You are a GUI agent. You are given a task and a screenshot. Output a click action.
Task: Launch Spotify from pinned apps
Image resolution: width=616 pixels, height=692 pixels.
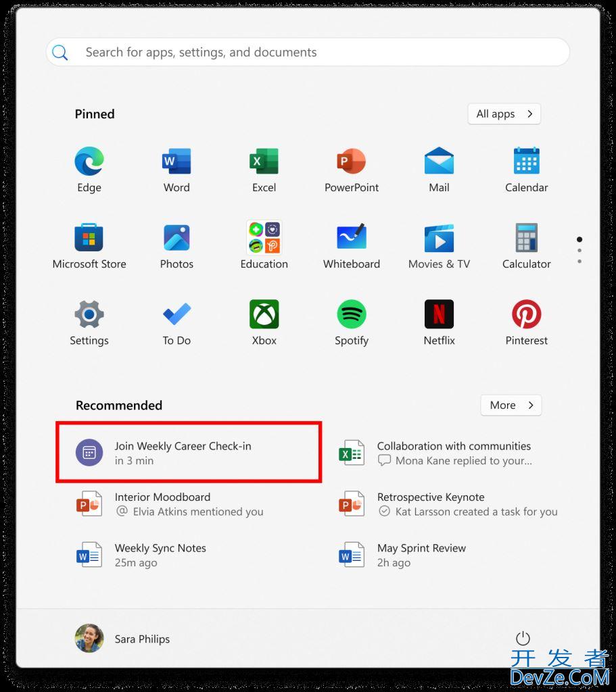pyautogui.click(x=352, y=314)
